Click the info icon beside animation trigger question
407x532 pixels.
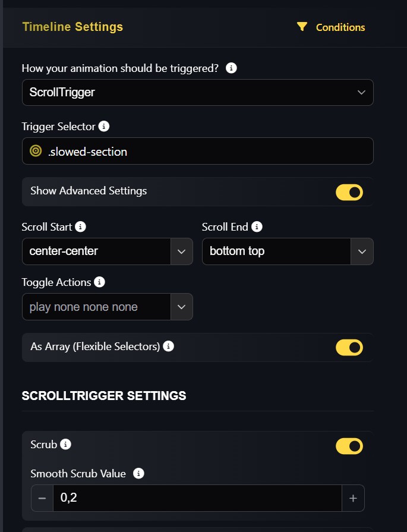[x=232, y=68]
